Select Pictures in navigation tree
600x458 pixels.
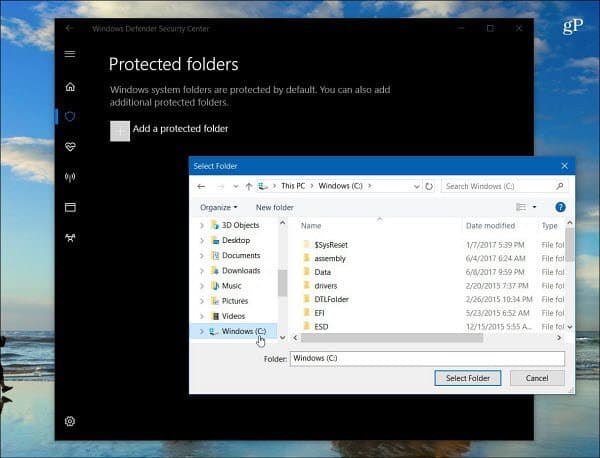[x=235, y=301]
